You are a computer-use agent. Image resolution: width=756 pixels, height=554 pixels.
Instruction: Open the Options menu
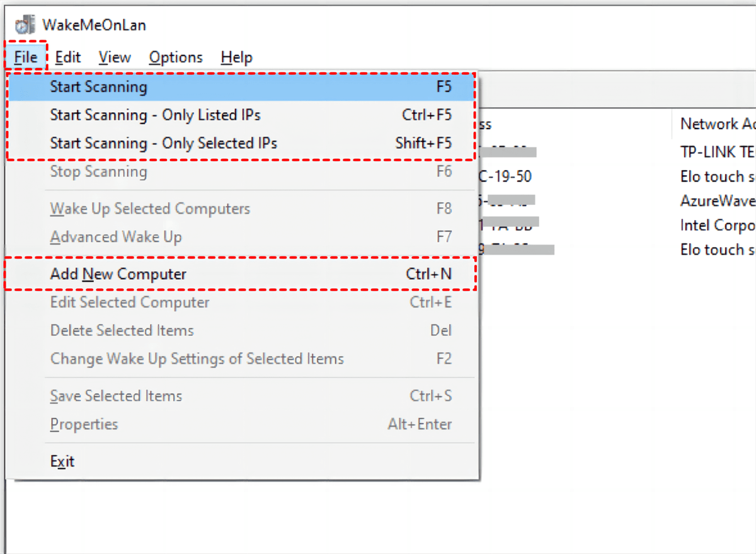tap(176, 57)
